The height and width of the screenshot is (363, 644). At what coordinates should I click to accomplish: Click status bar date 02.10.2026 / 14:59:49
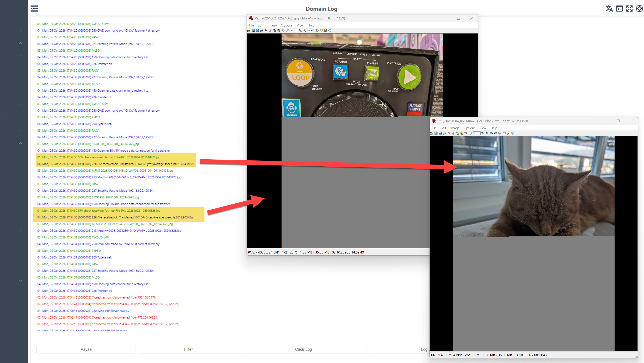[x=348, y=252]
